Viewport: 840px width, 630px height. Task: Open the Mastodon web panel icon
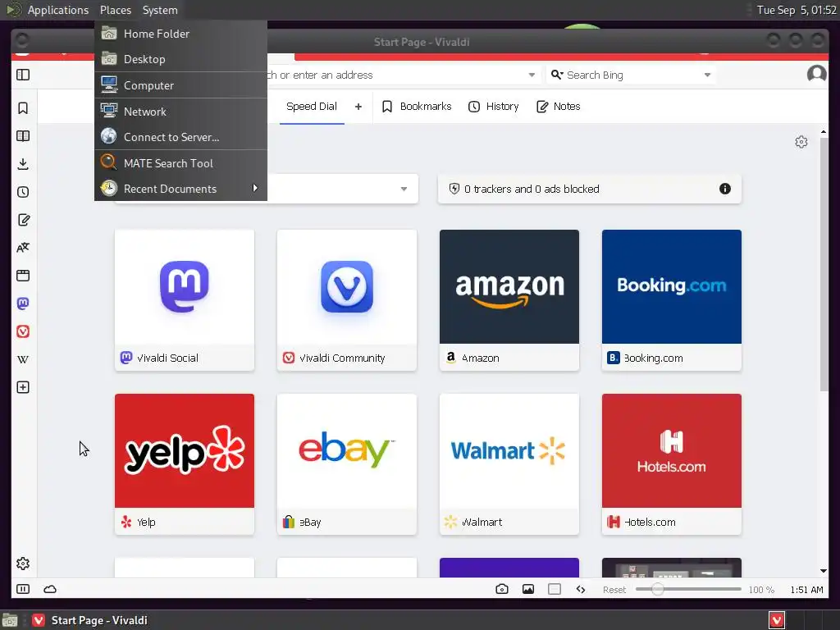[x=23, y=304]
